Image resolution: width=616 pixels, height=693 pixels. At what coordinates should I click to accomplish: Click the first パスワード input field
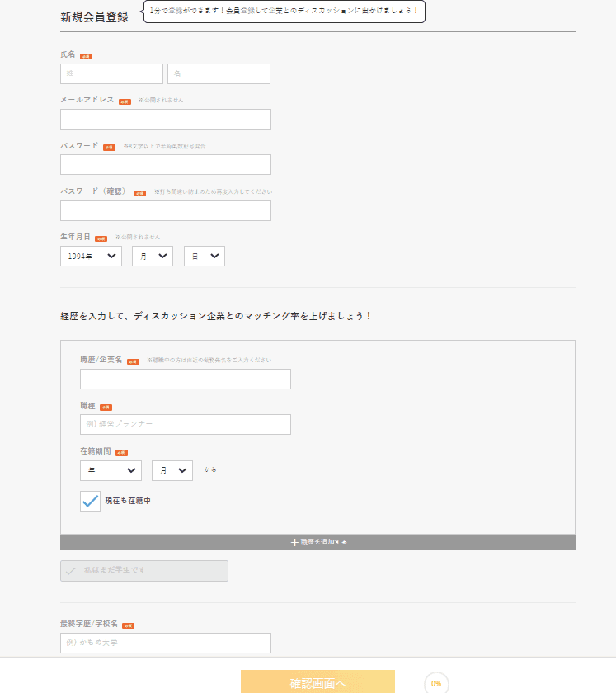pos(165,165)
